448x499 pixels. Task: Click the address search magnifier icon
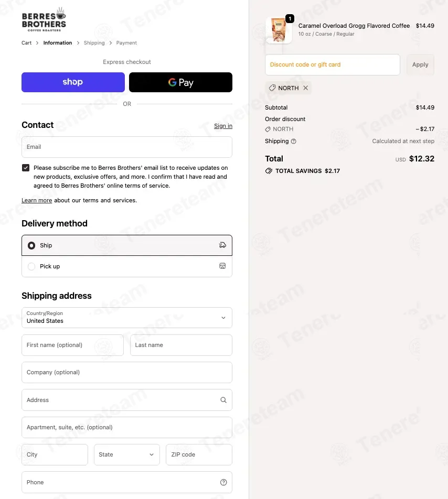(x=223, y=400)
